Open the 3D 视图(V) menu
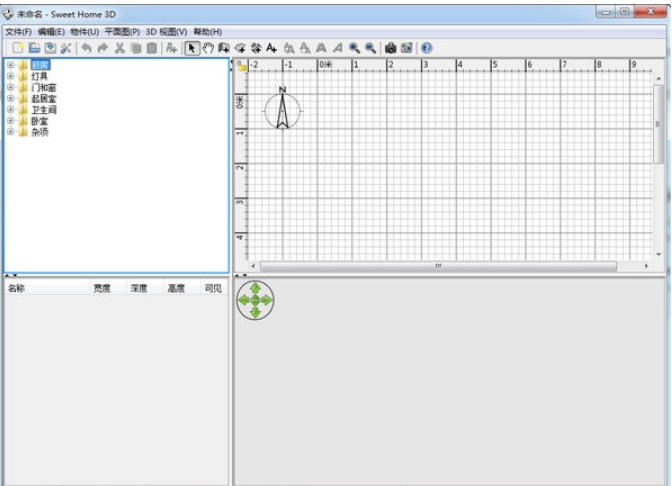The height and width of the screenshot is (486, 672). [166, 32]
